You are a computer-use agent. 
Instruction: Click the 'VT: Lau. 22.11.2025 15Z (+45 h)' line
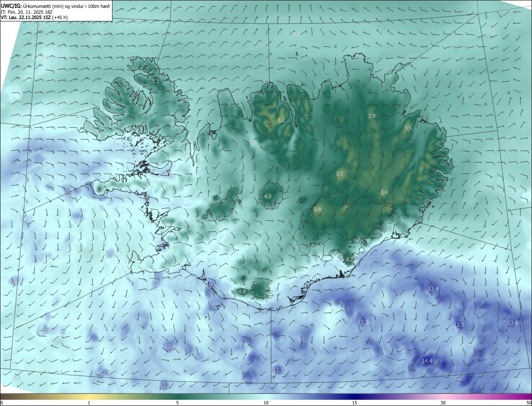click(x=34, y=17)
